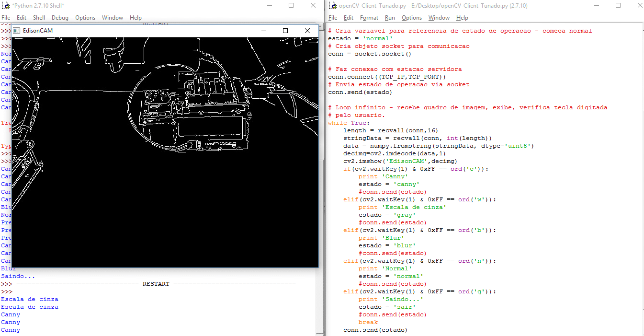644x336 pixels.
Task: Click EdisonCAM window title icon
Action: (18, 31)
